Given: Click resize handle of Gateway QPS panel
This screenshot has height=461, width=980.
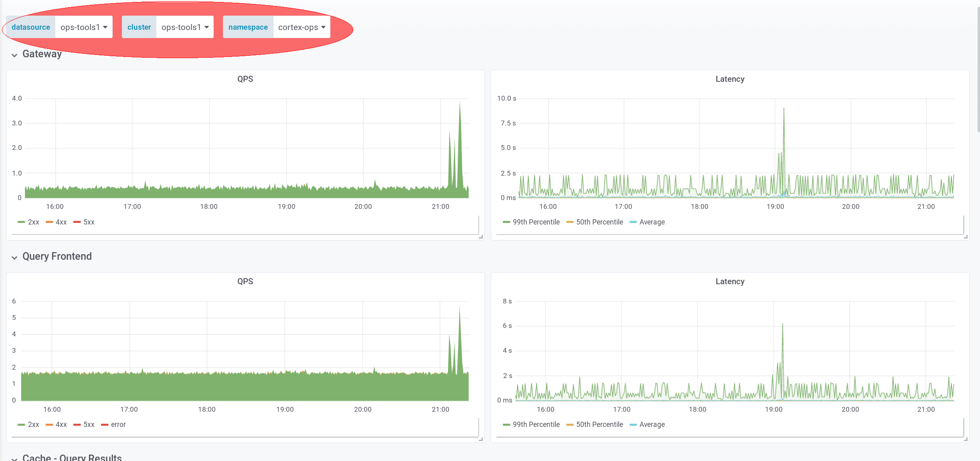Looking at the screenshot, I should pyautogui.click(x=481, y=237).
